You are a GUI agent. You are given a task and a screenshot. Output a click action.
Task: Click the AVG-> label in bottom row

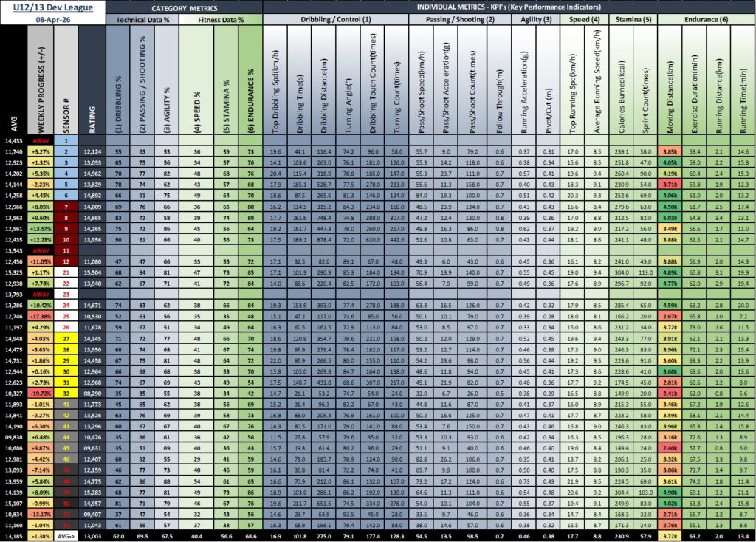pyautogui.click(x=65, y=535)
